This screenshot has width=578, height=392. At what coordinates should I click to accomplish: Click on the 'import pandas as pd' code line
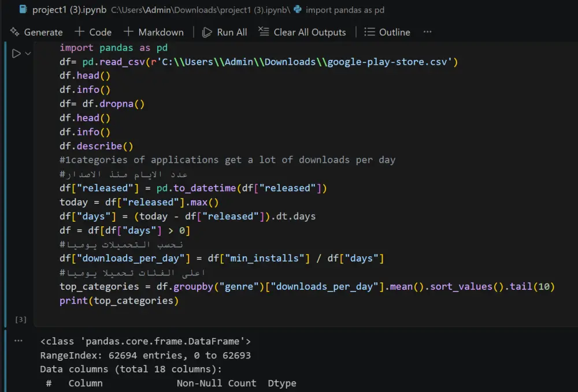coord(113,48)
